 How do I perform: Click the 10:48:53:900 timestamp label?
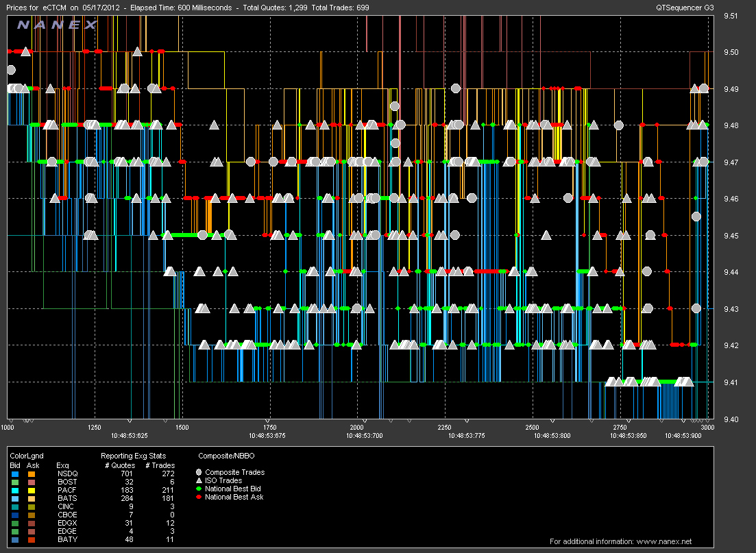pyautogui.click(x=683, y=436)
